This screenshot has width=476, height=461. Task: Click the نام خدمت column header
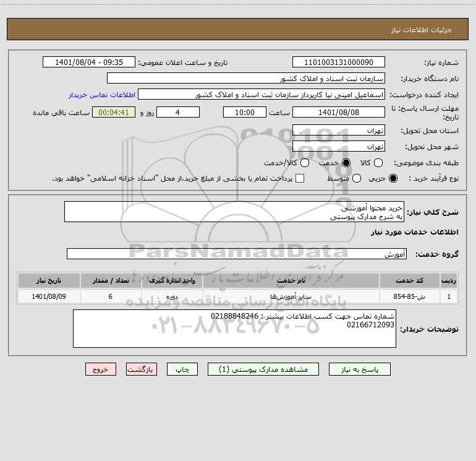[x=291, y=280]
